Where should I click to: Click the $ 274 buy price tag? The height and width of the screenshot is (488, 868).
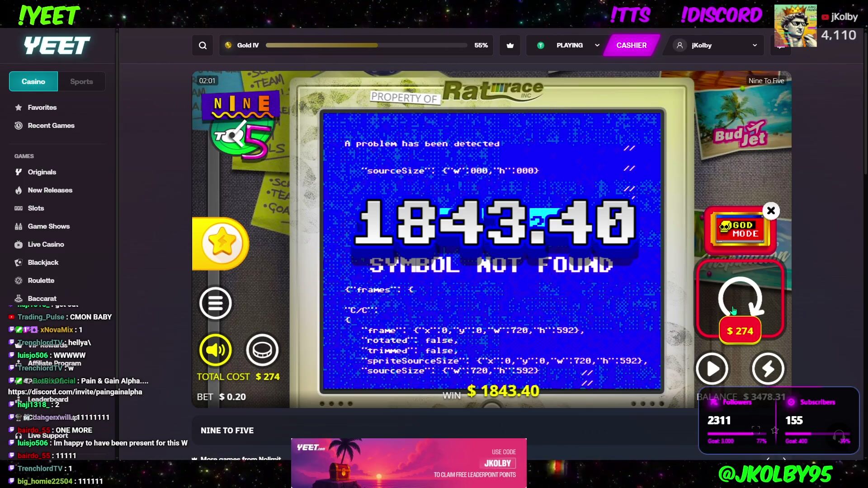click(x=740, y=331)
